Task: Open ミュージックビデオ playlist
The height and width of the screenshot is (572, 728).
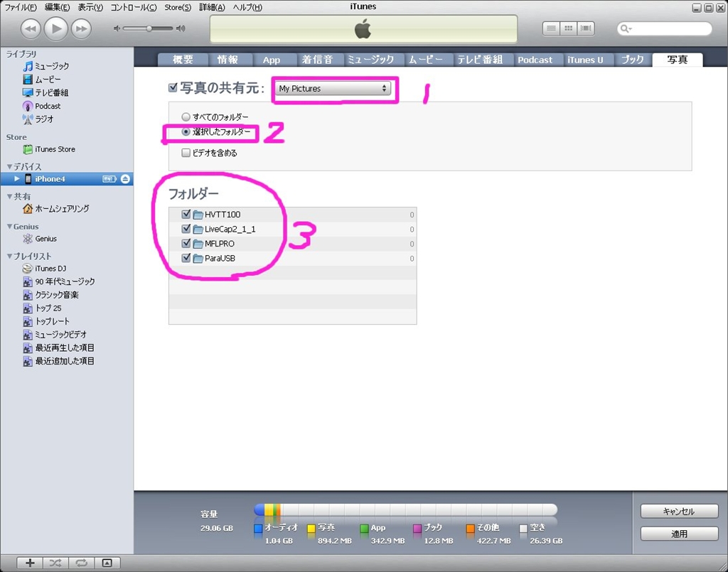Action: 55,335
